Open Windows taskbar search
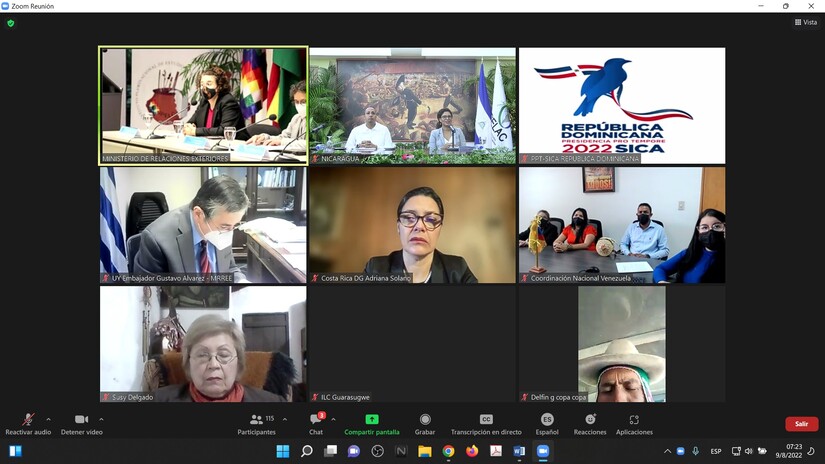 point(307,451)
